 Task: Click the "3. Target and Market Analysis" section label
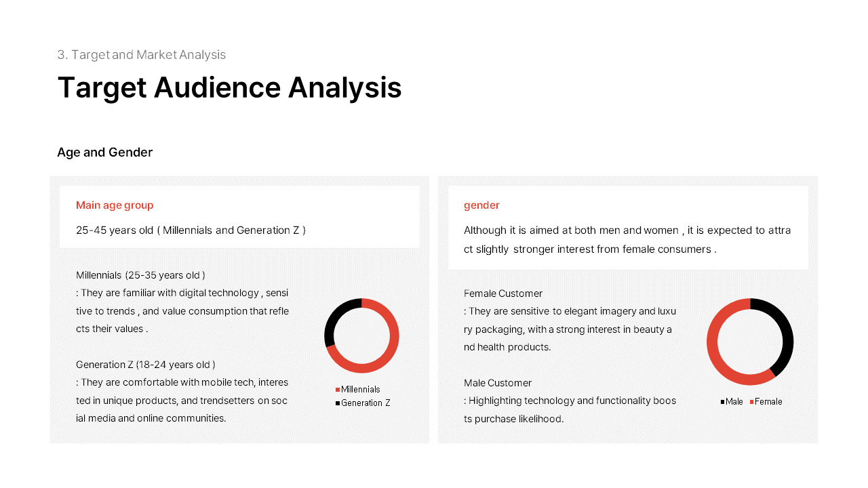click(x=141, y=55)
